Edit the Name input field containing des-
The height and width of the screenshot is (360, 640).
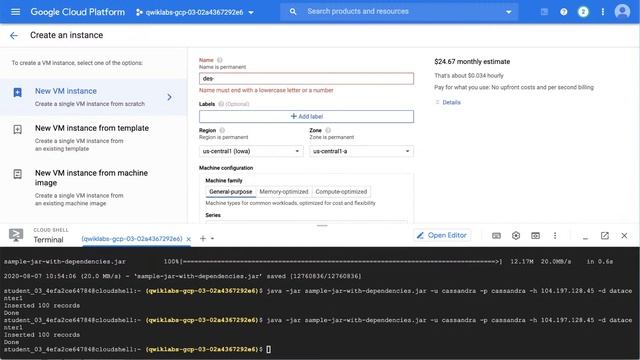(x=306, y=78)
